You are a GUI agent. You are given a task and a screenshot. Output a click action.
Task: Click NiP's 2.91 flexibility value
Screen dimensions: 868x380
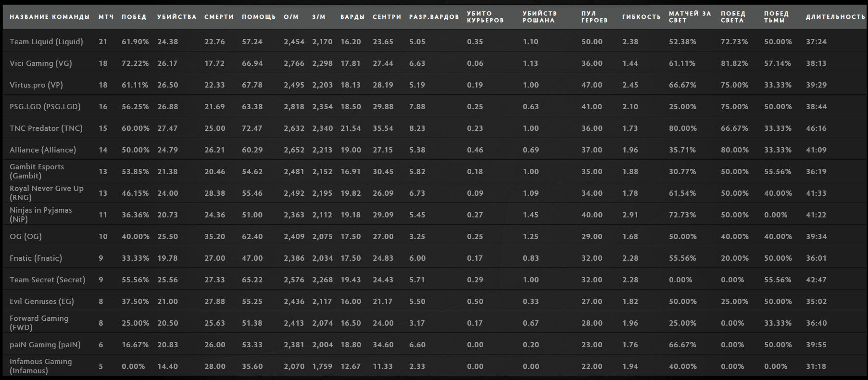tap(630, 215)
